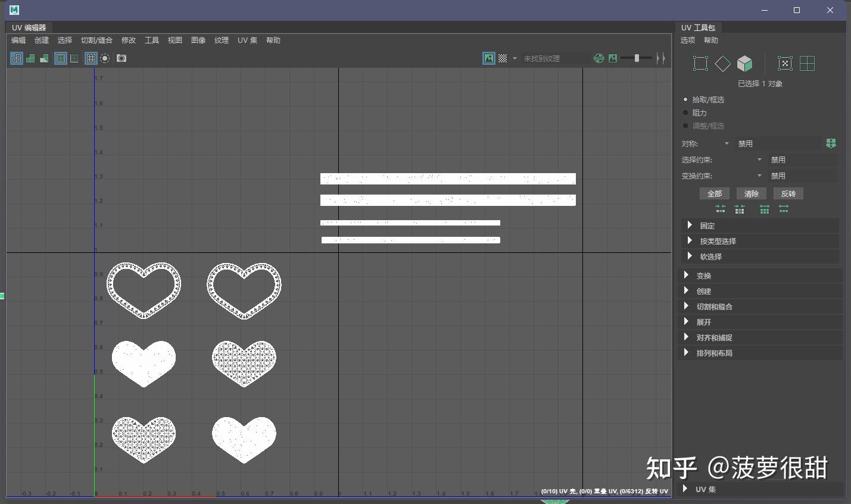Expand the 按类型选择 section

760,241
